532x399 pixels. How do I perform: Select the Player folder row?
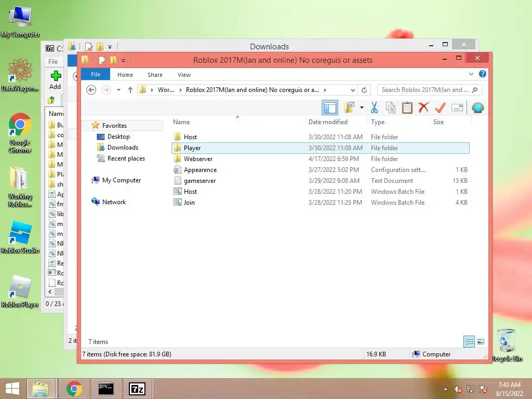click(321, 148)
